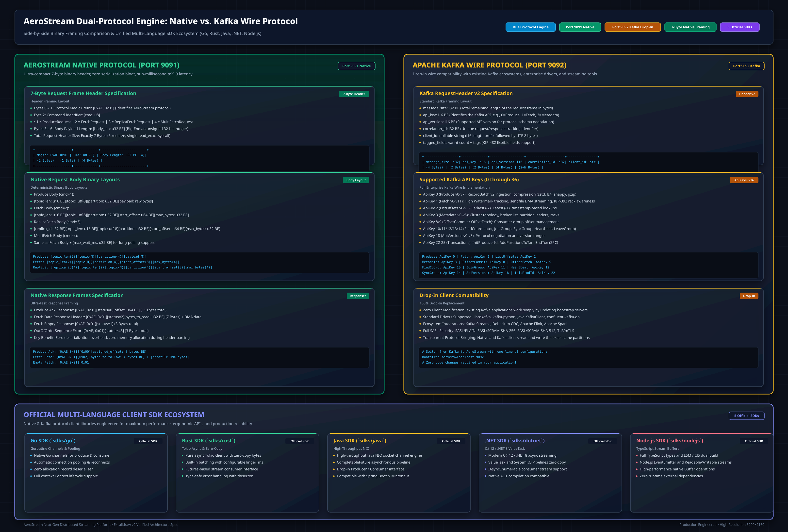Click Official SDK tag on .NET SDK card
This screenshot has height=532, width=788.
click(x=602, y=441)
